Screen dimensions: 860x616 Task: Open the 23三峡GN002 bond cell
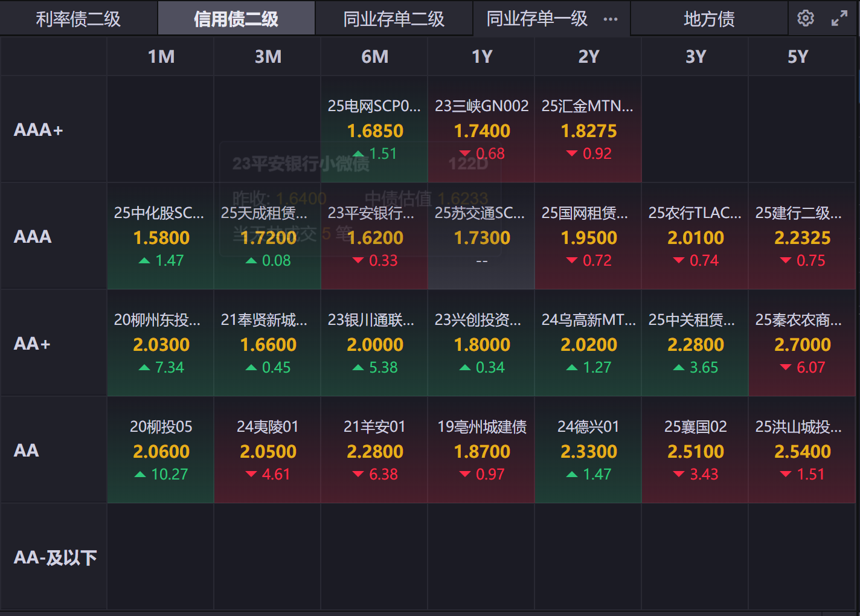point(481,130)
